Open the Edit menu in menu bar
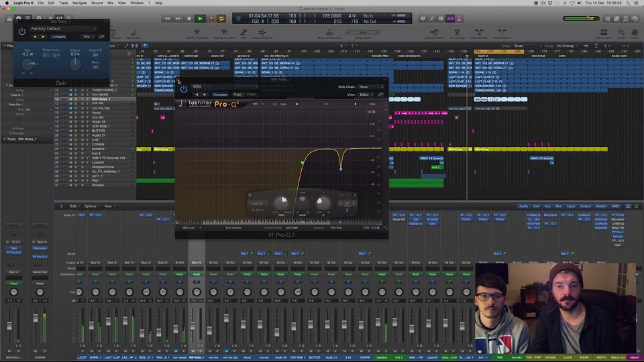The width and height of the screenshot is (644, 362). (x=51, y=3)
